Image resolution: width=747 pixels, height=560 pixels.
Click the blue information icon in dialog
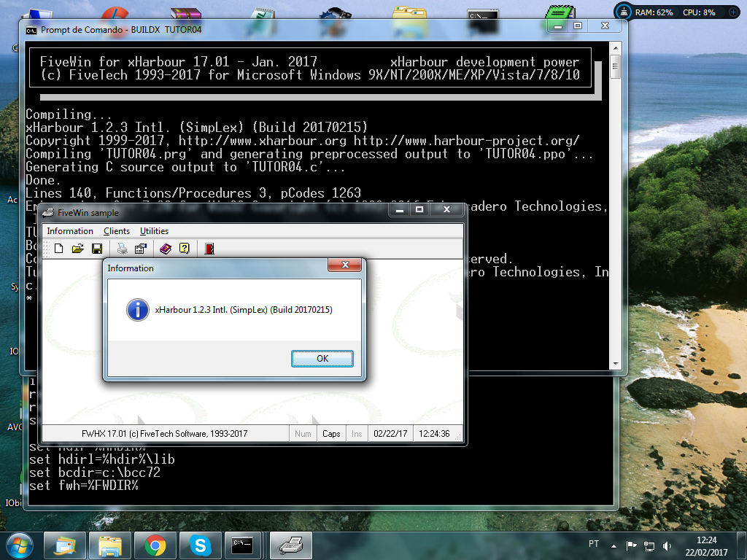click(138, 310)
